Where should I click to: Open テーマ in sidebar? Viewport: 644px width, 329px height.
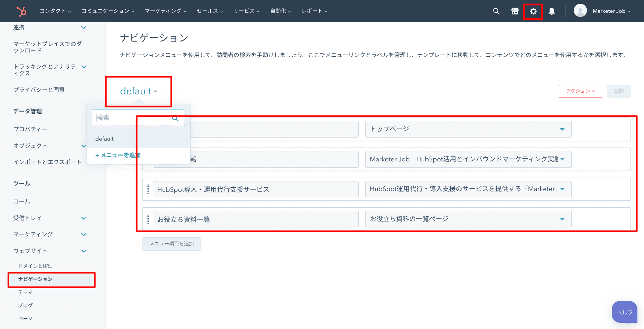pos(26,292)
